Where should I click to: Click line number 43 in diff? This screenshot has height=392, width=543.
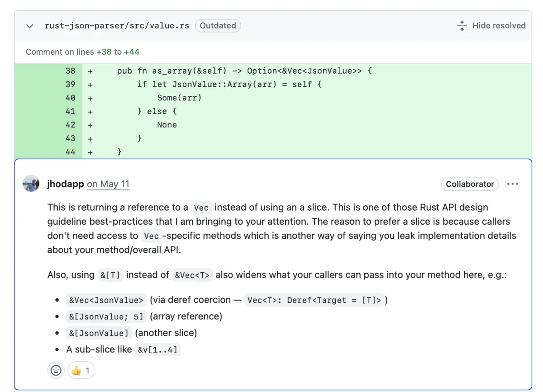(71, 138)
